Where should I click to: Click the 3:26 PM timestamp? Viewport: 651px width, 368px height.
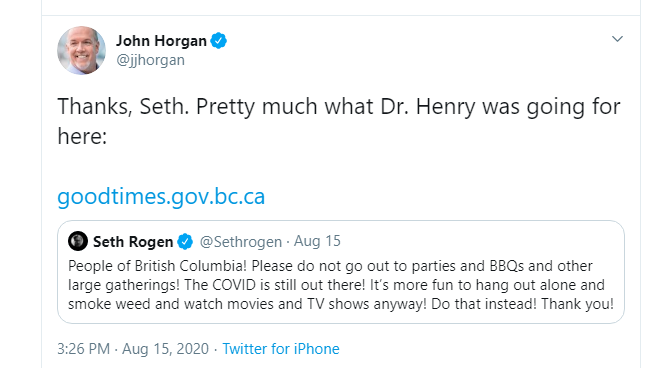tap(83, 348)
